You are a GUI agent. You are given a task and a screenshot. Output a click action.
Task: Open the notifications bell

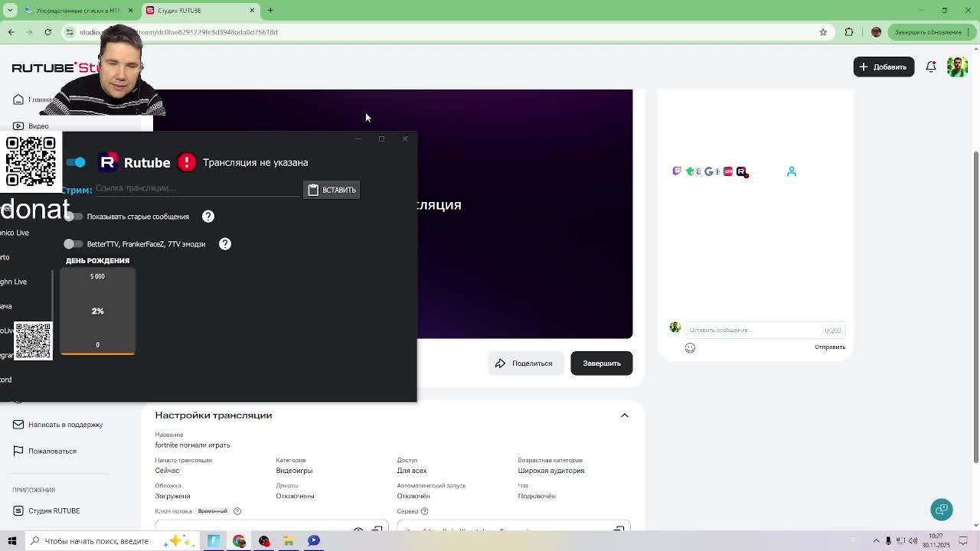(931, 67)
